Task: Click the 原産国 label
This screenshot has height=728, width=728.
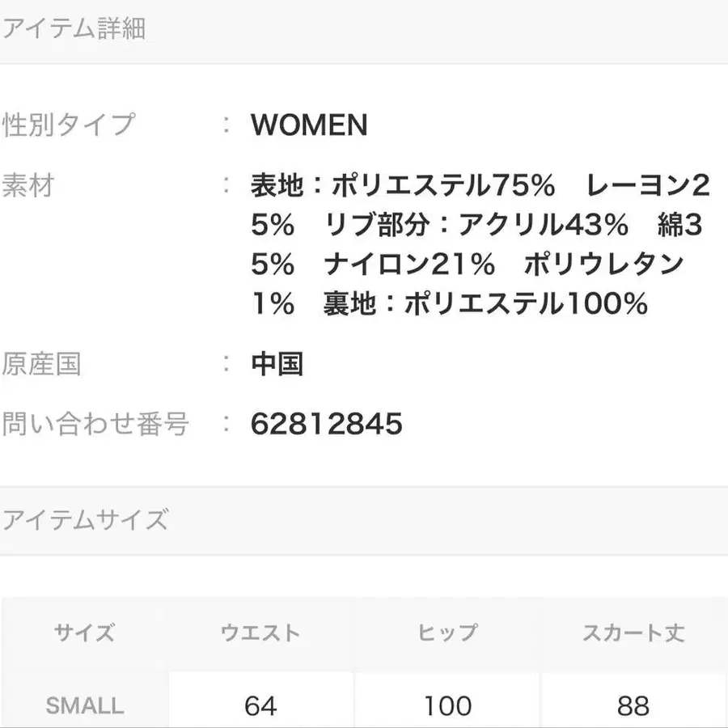Action: click(x=42, y=364)
